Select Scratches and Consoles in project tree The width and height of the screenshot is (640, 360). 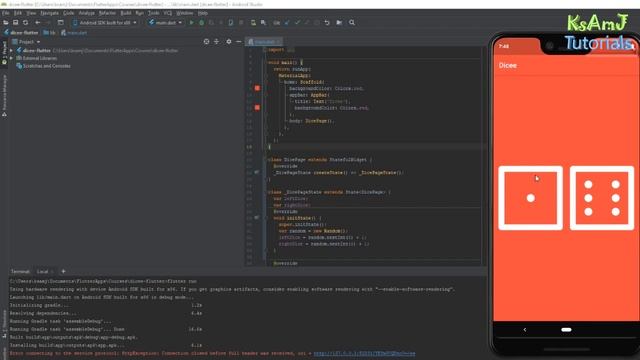tap(43, 66)
